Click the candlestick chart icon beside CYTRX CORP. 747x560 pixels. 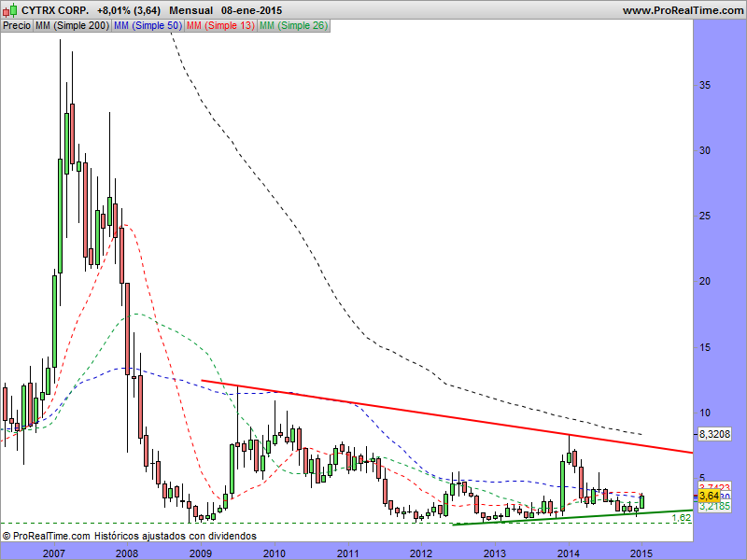tap(9, 9)
